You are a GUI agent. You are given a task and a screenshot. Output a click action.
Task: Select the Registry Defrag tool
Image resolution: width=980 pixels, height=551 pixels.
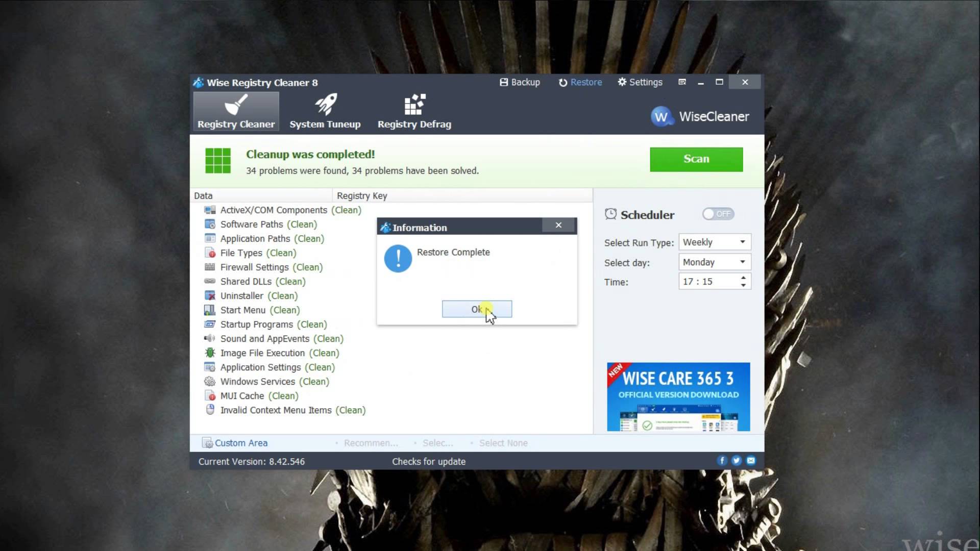(414, 111)
